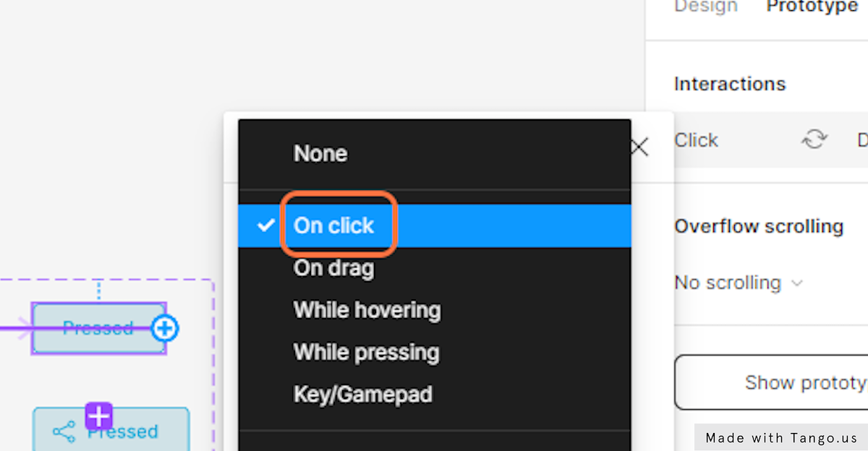Choose On click trigger
Image resolution: width=868 pixels, height=451 pixels.
click(x=434, y=225)
